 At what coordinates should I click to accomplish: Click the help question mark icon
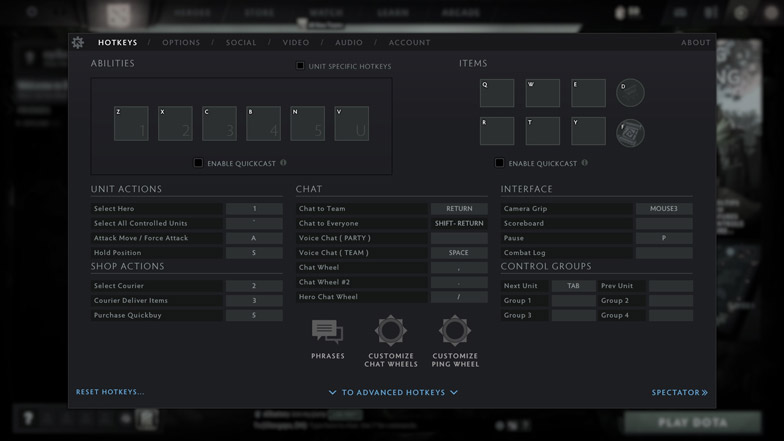28,418
